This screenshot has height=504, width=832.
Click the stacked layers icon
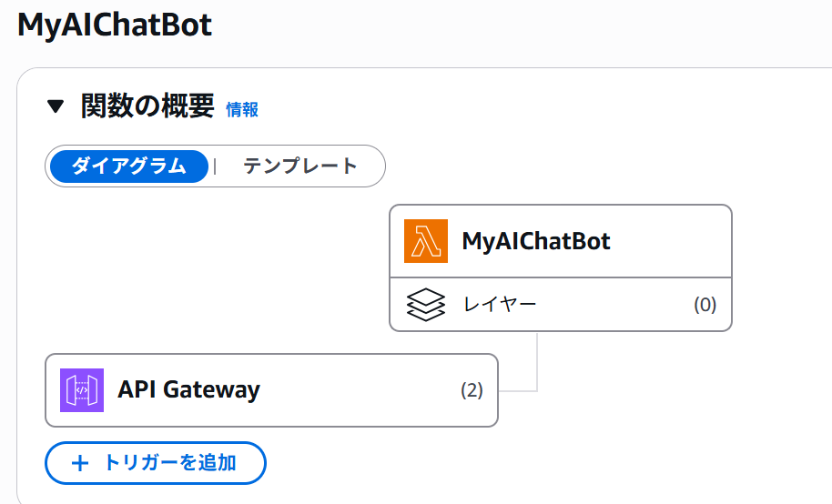tap(425, 305)
